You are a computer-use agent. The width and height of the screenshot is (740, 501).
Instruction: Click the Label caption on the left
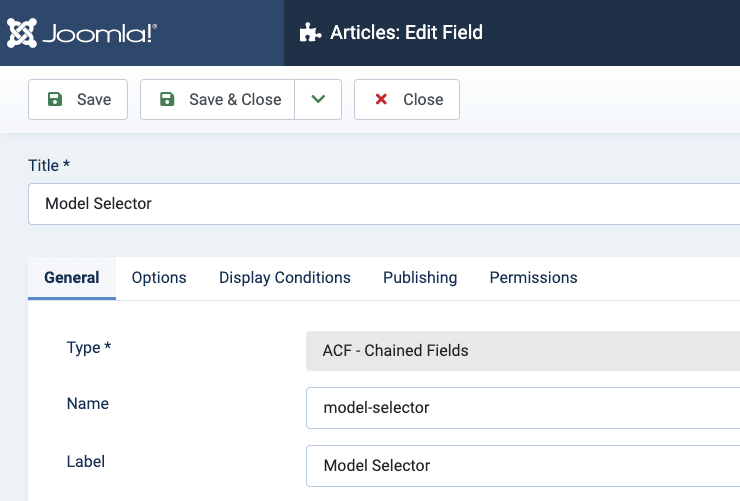click(x=85, y=461)
